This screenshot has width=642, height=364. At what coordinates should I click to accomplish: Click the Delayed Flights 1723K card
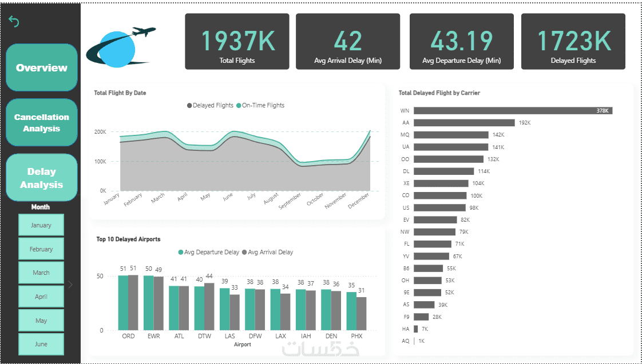pos(573,41)
